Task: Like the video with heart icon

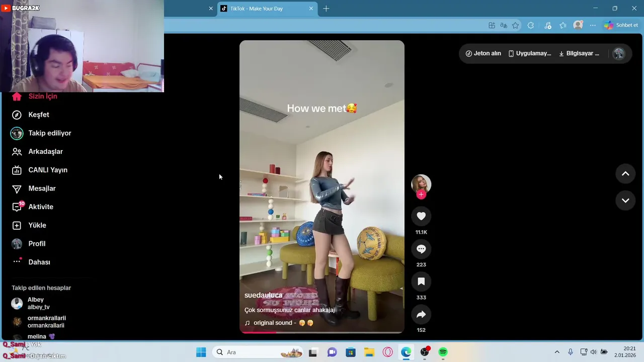Action: pyautogui.click(x=421, y=216)
